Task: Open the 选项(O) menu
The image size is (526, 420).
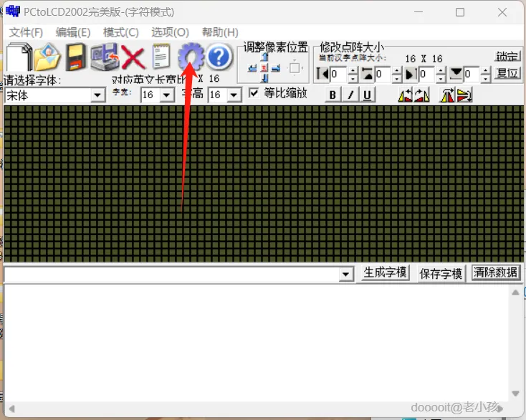Action: click(170, 32)
